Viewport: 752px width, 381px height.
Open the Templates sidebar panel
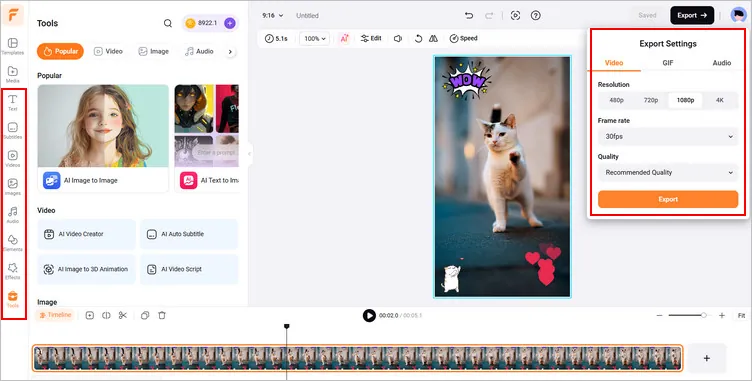tap(13, 46)
